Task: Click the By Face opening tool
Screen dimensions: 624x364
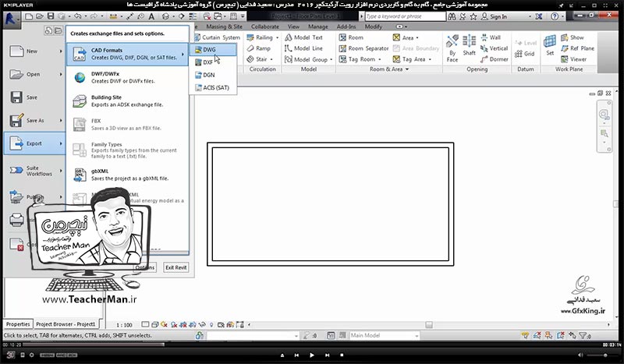Action: pos(452,48)
